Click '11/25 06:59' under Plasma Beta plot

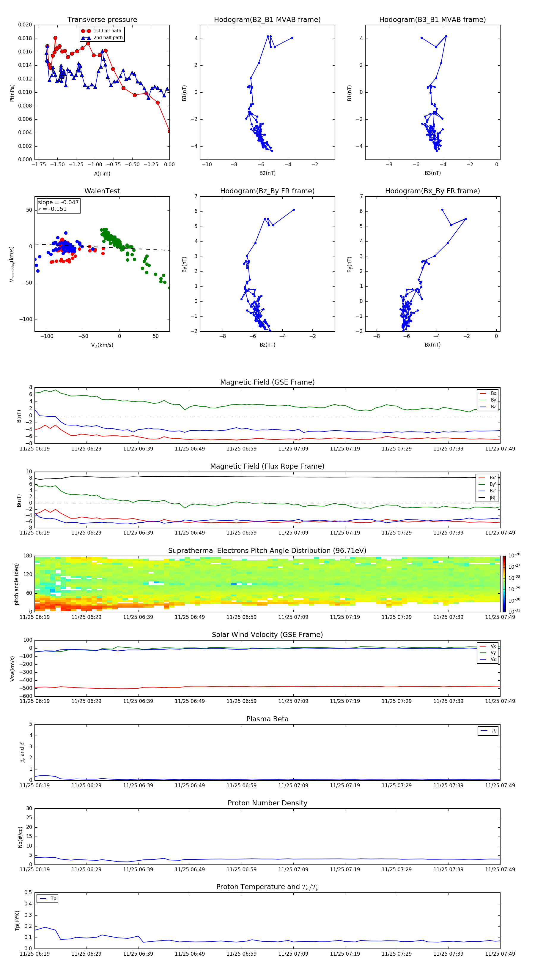[x=241, y=785]
